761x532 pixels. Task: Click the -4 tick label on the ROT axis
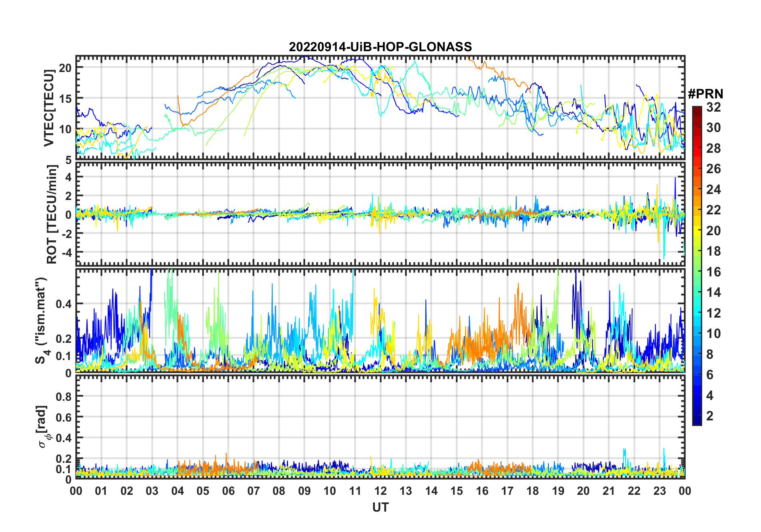click(x=66, y=252)
